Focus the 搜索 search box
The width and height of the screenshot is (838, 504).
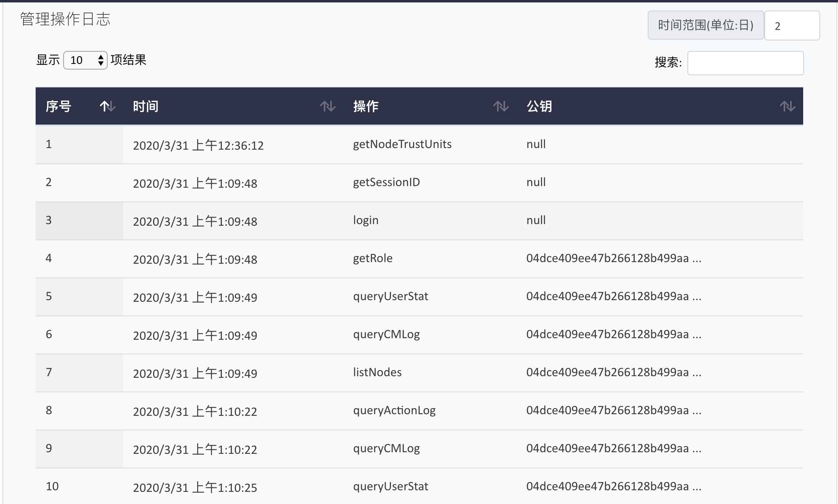[x=745, y=63]
